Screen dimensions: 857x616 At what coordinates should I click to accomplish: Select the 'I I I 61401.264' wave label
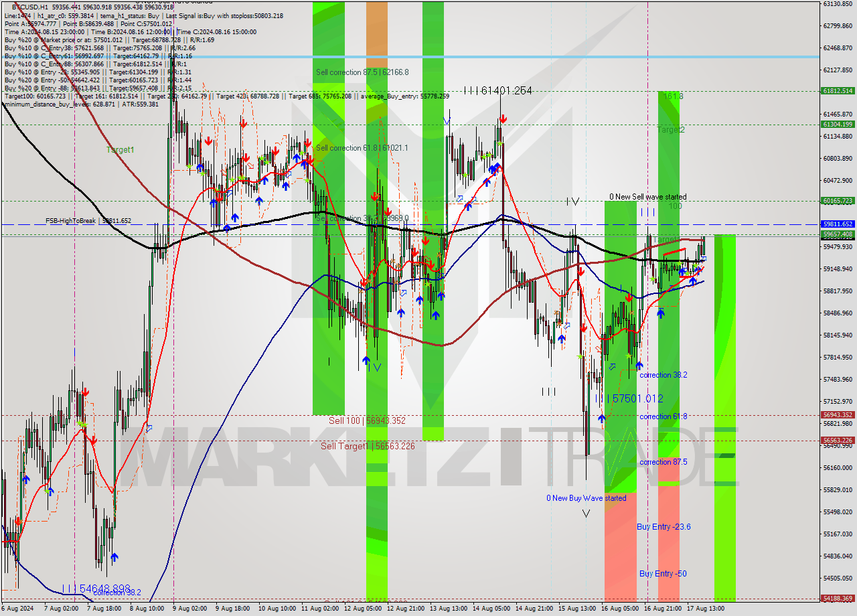498,90
